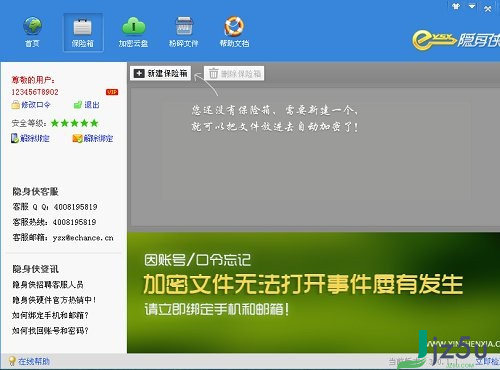Click the 客服 QQ 4008195819 number
Viewport: 500px width, 370px height.
click(x=75, y=207)
